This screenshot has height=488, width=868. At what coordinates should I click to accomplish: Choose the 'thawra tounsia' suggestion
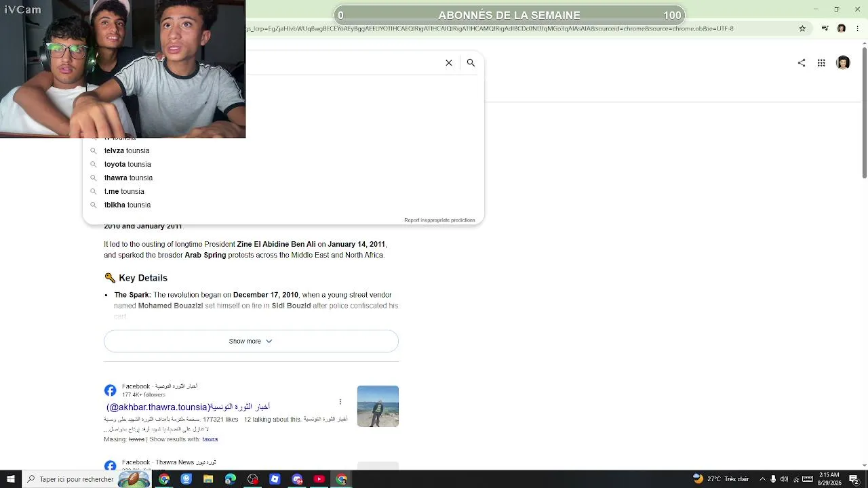tap(283, 178)
